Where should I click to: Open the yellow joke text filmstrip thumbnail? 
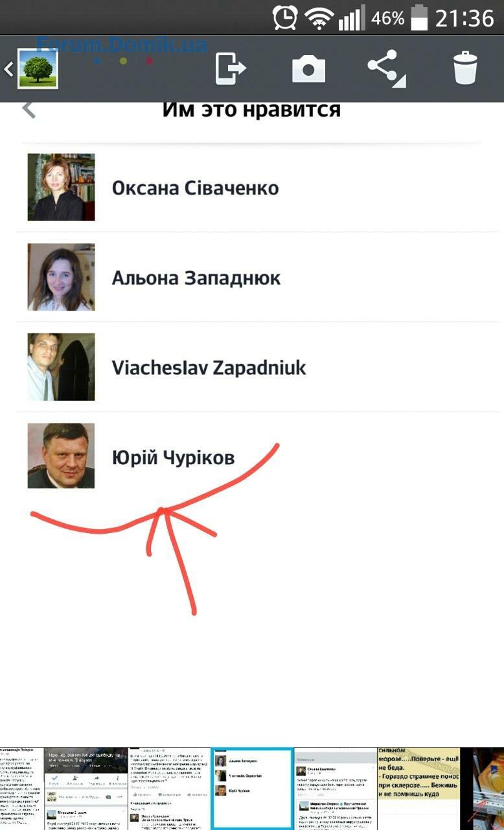coord(418,788)
